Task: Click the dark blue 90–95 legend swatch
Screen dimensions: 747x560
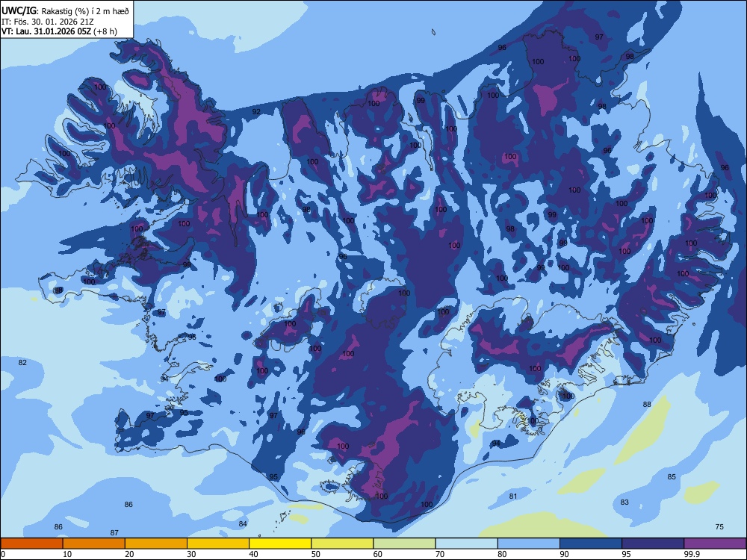Action: [x=591, y=544]
